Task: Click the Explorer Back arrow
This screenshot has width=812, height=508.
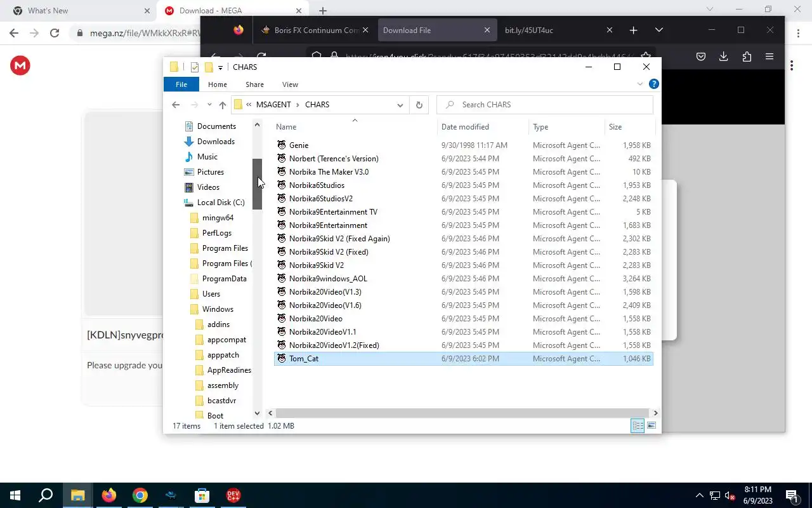Action: [176, 105]
